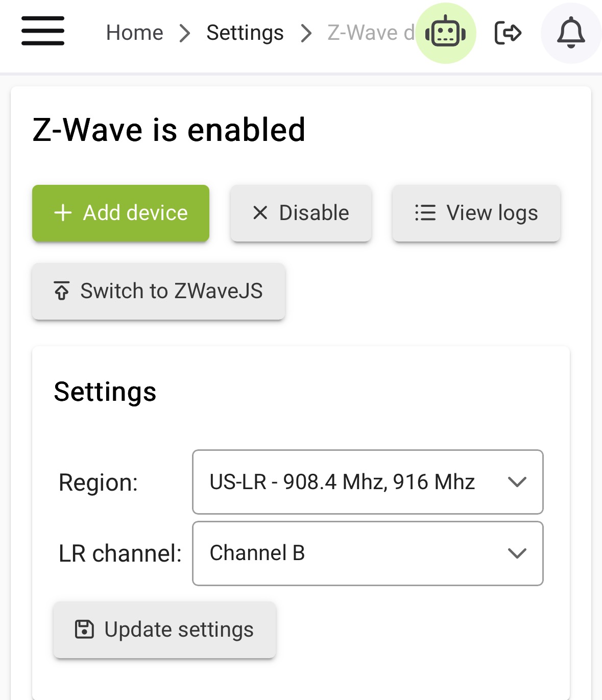Navigate to Settings breadcrumb
Screen dimensions: 602x700
point(245,33)
